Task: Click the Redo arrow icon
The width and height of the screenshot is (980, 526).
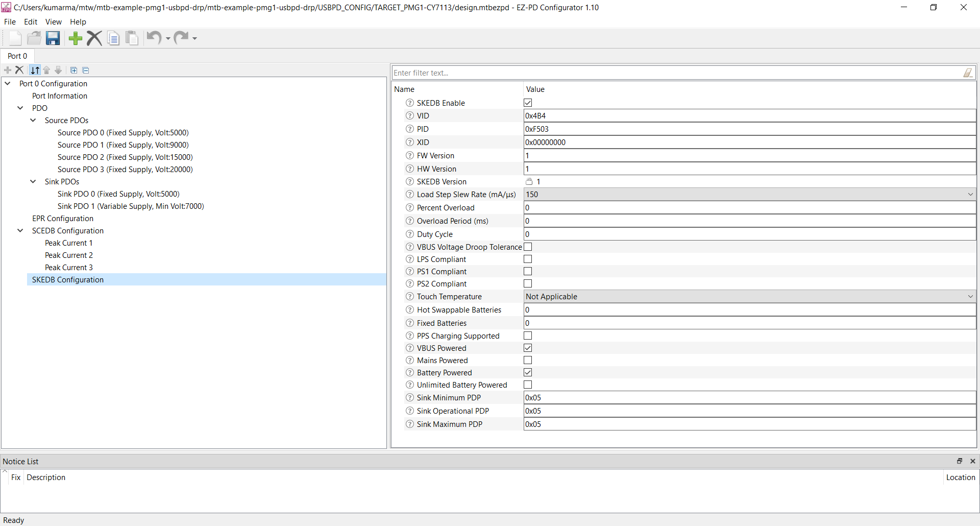Action: [x=181, y=38]
